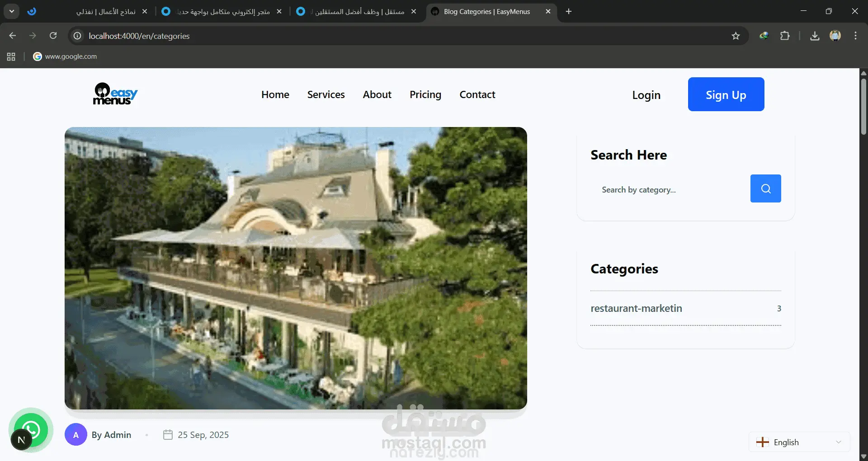Open the restaurant blog post image
The width and height of the screenshot is (868, 461).
point(296,268)
